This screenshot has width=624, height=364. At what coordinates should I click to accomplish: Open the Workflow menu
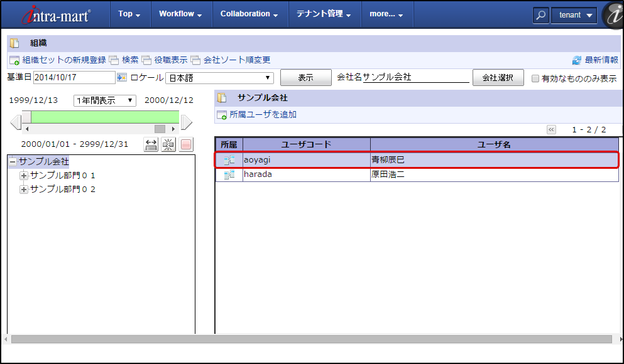(x=180, y=14)
